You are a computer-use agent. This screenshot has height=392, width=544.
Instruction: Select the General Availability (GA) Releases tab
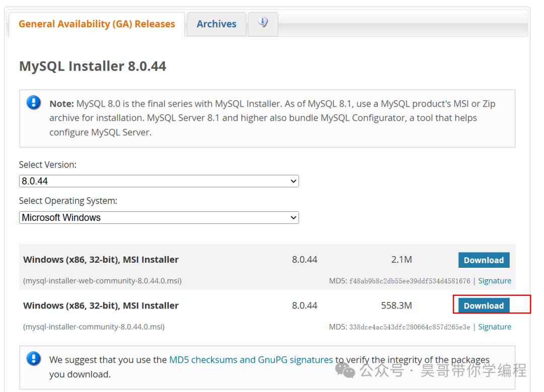[x=96, y=24]
